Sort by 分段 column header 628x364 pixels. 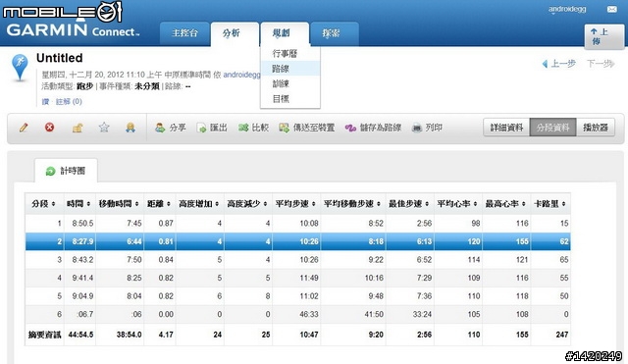[x=43, y=204]
